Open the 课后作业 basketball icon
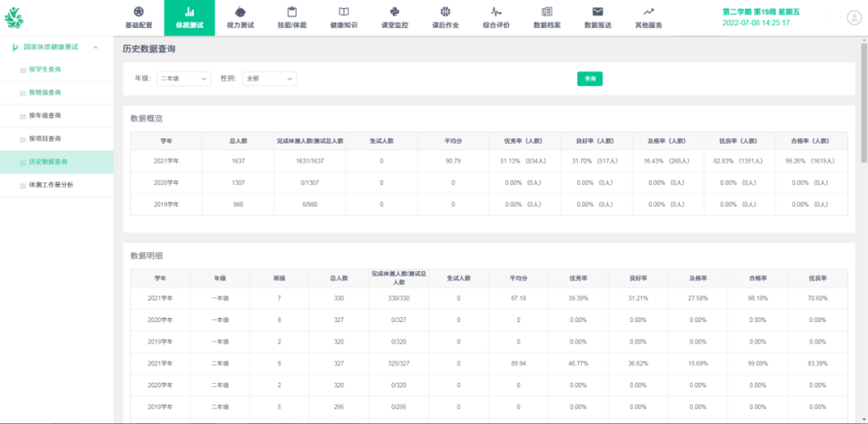Viewport: 868px width, 424px height. [x=445, y=11]
